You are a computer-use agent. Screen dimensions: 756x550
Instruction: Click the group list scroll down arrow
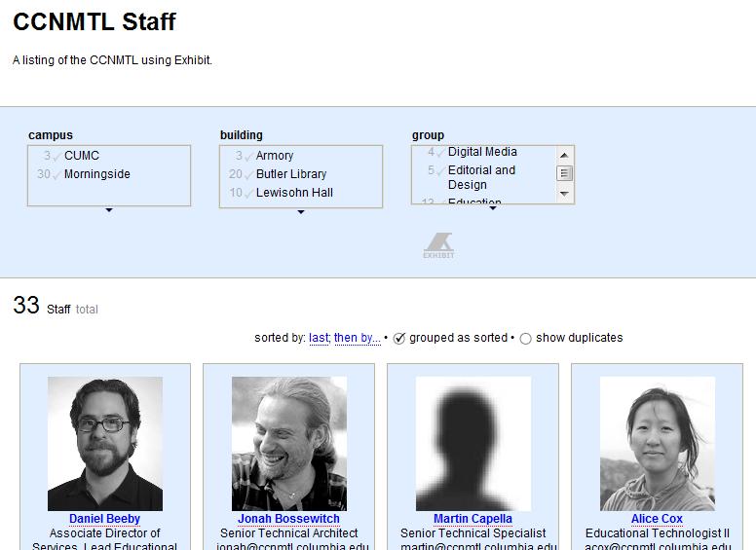[564, 194]
